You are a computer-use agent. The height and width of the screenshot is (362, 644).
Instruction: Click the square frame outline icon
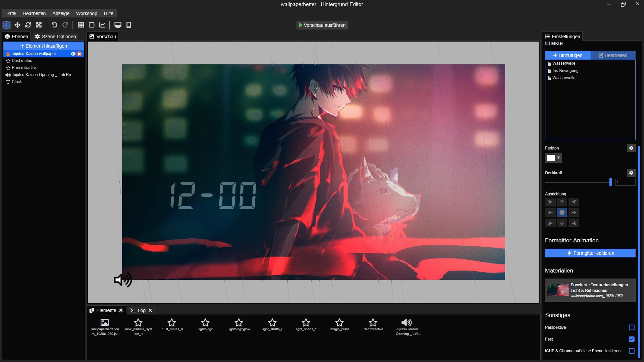(x=92, y=25)
